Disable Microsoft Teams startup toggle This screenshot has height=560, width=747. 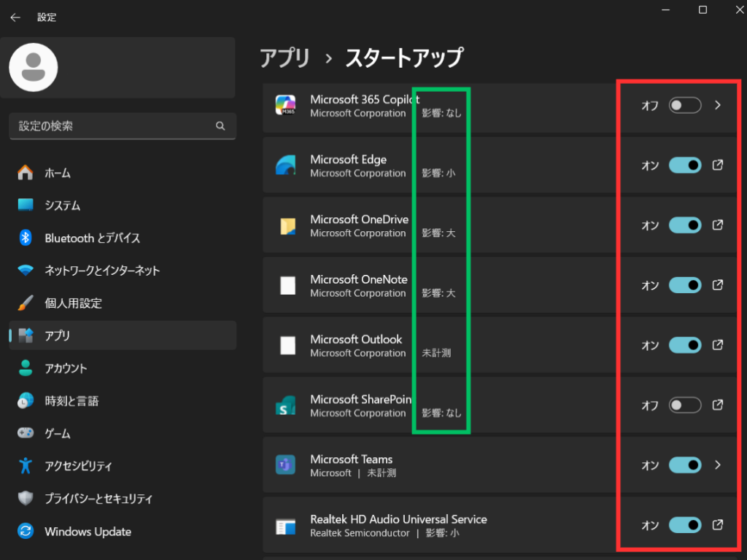(x=685, y=465)
